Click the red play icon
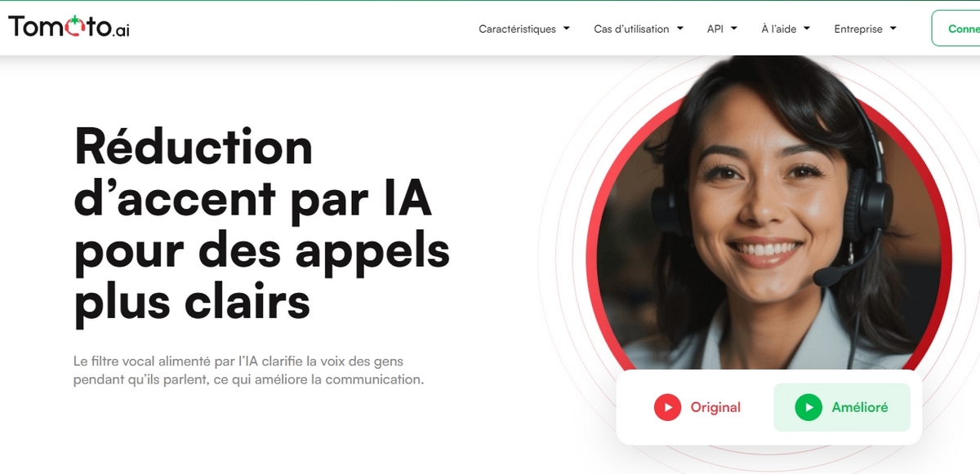This screenshot has width=980, height=474. [667, 407]
